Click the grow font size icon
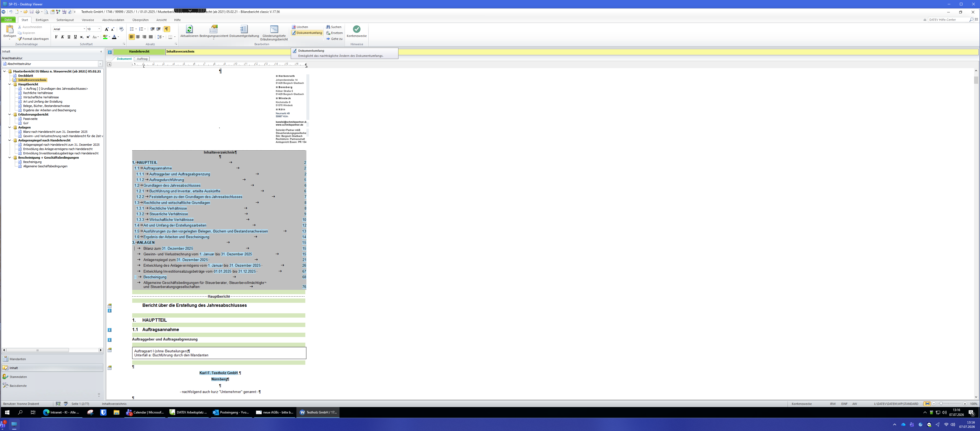Viewport: 980px width, 431px height. [107, 29]
